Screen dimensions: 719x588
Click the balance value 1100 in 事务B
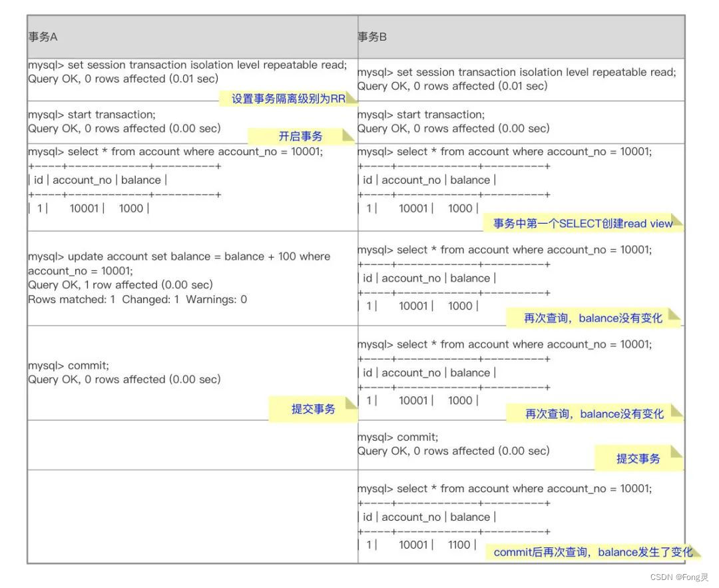459,545
